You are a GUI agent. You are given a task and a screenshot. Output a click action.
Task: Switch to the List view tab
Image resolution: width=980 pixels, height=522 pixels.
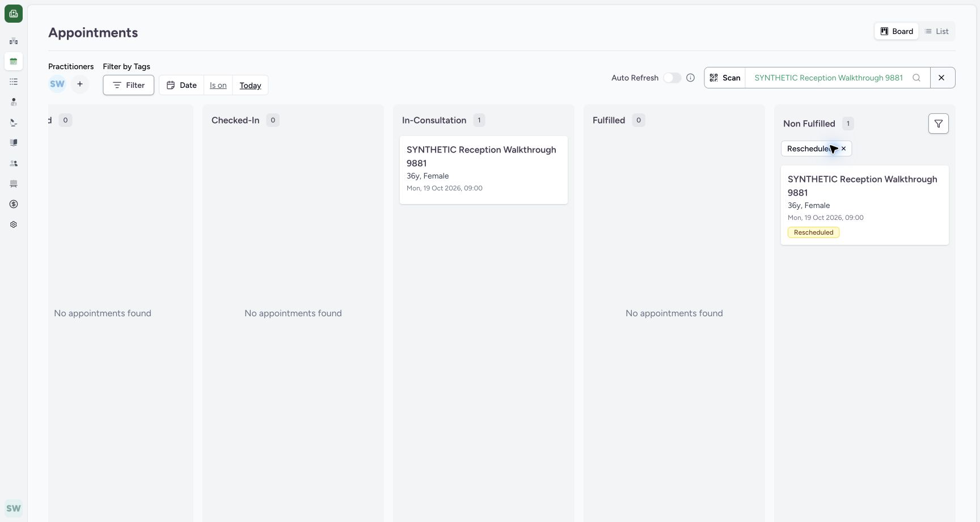click(x=937, y=31)
